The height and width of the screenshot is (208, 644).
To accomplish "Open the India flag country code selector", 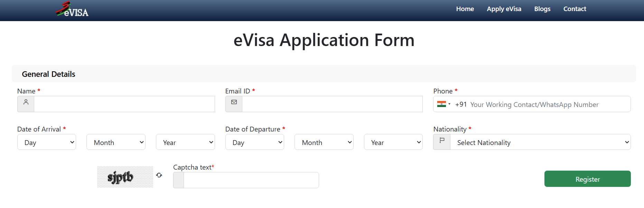I will 444,104.
